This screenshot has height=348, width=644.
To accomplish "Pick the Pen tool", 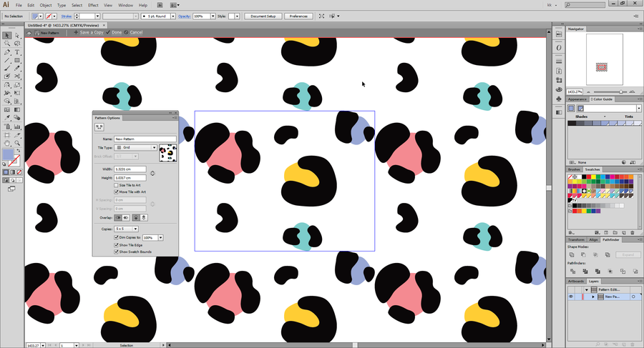I will pos(7,52).
